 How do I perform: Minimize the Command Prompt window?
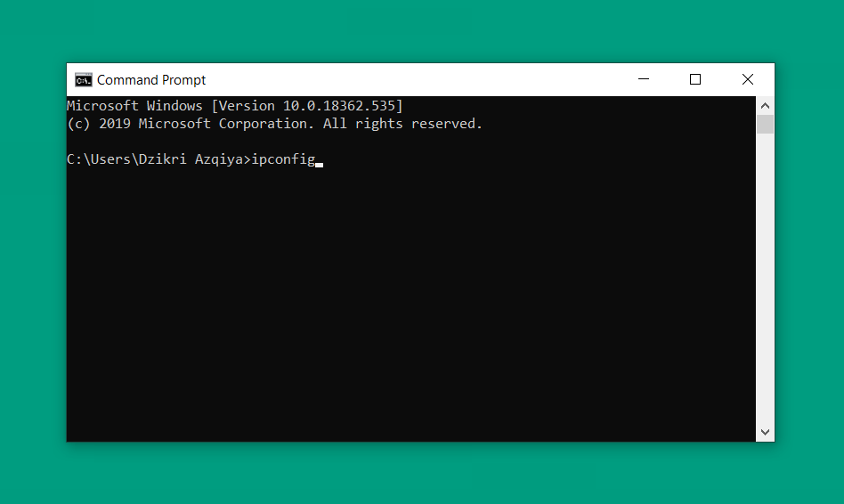pos(643,79)
